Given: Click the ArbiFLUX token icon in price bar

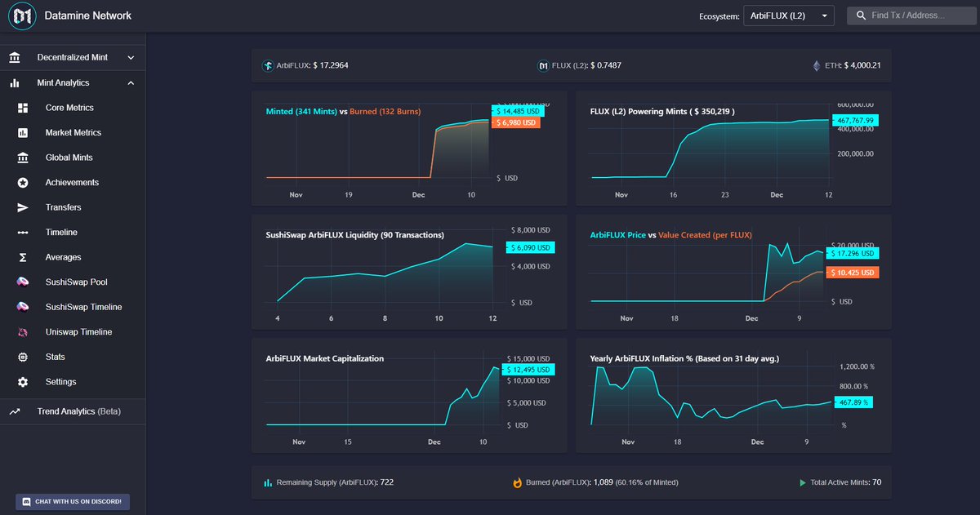Looking at the screenshot, I should (x=267, y=65).
